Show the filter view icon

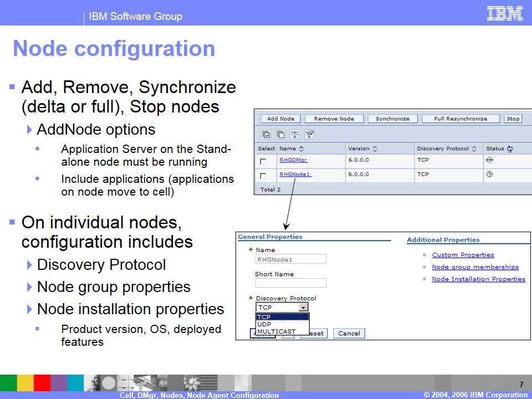(295, 134)
